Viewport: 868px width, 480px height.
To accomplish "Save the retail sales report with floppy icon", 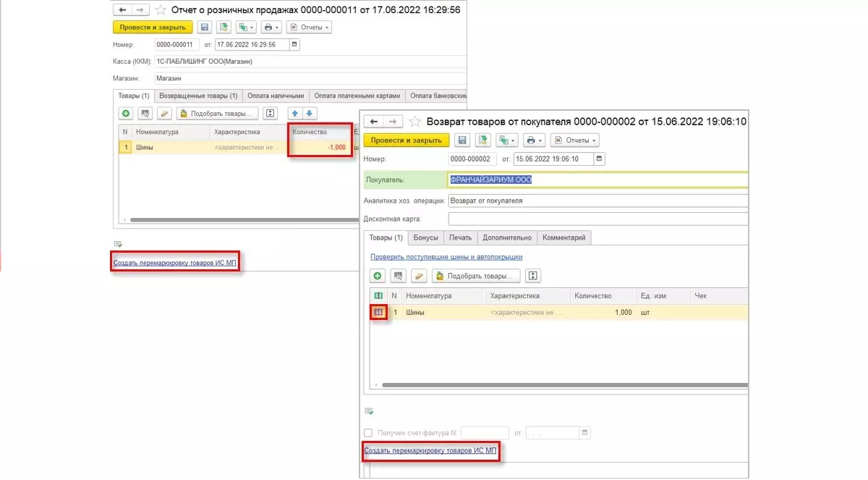I will point(204,27).
